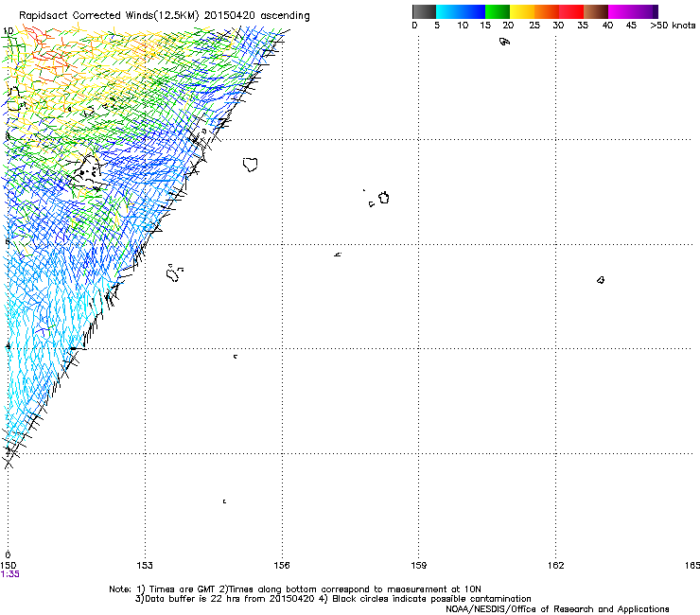Click the red 30-35 knots legend swatch
Screen dimensions: 700x615
(x=571, y=11)
